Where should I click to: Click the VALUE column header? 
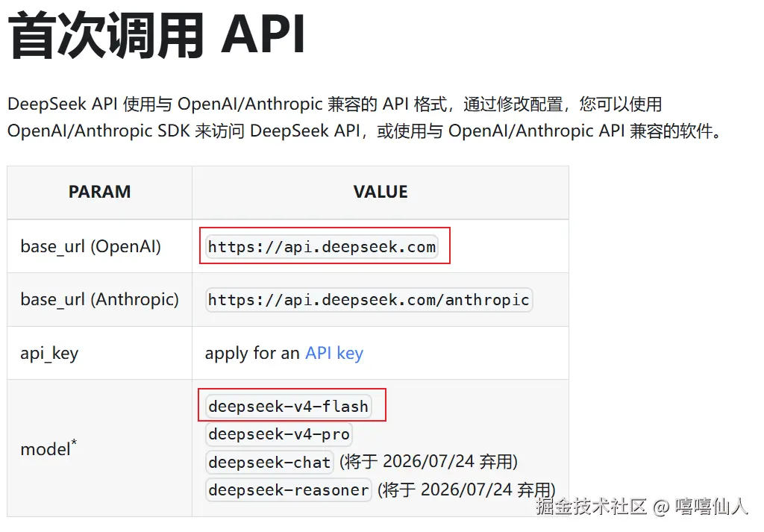pyautogui.click(x=381, y=192)
